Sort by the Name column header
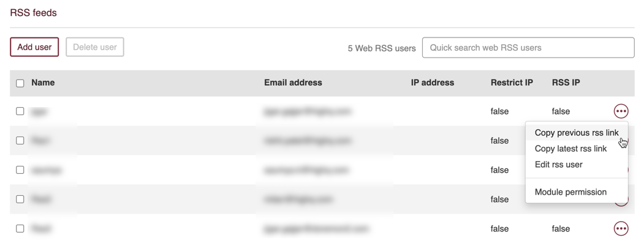644x251 pixels. (x=43, y=83)
